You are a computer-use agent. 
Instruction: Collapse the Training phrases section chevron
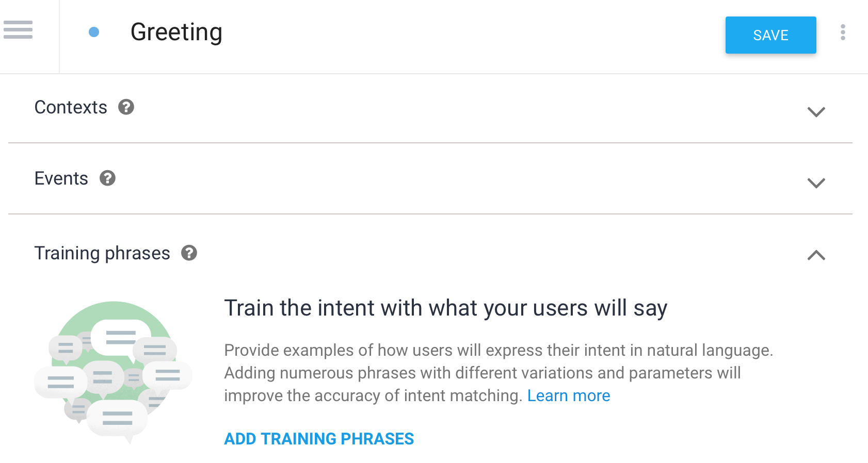coord(816,255)
